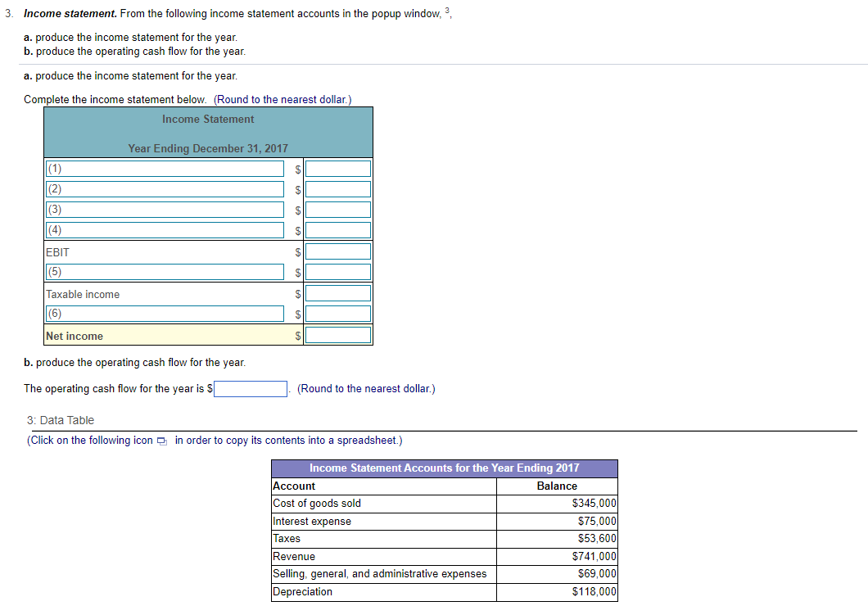This screenshot has height=615, width=868.
Task: Click the EBIT dollar amount field
Action: (337, 251)
